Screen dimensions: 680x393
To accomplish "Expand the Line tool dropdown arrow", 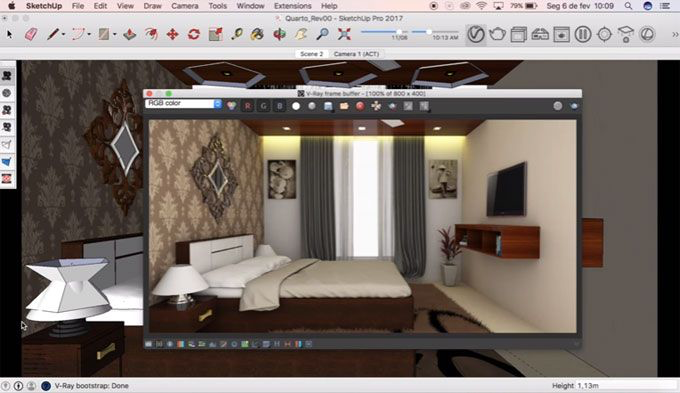I will tap(63, 35).
